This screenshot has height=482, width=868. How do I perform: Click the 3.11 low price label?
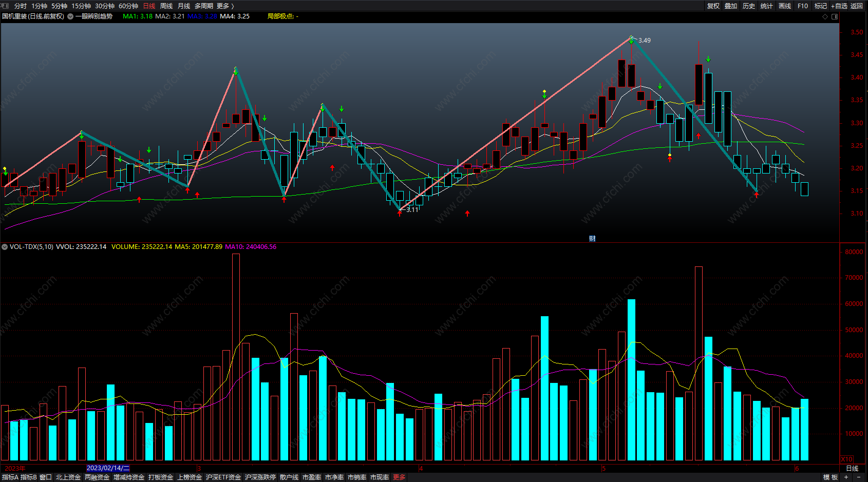412,210
